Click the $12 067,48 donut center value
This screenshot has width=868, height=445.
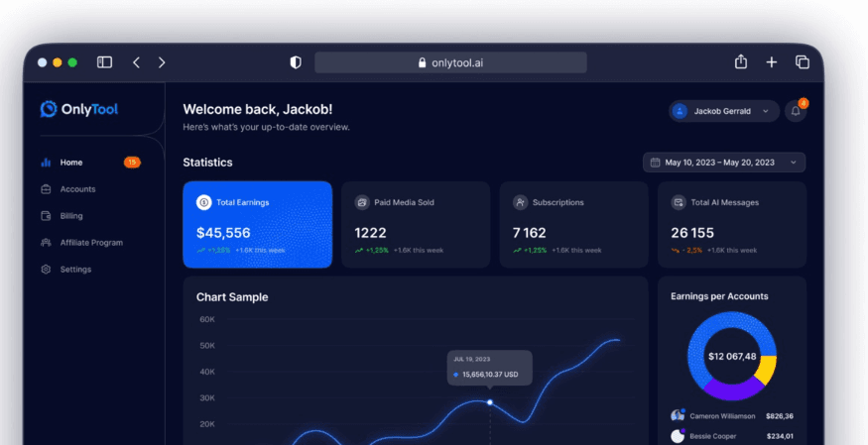click(x=732, y=357)
